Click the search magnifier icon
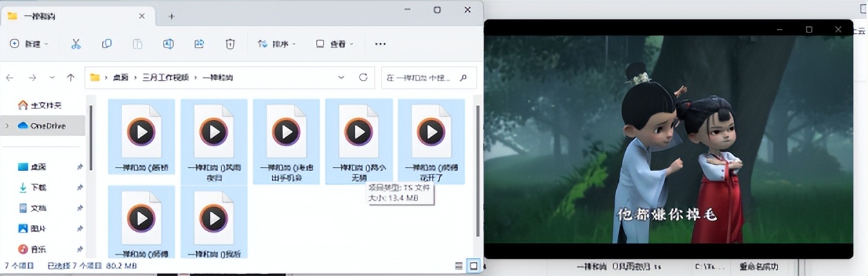 point(465,77)
